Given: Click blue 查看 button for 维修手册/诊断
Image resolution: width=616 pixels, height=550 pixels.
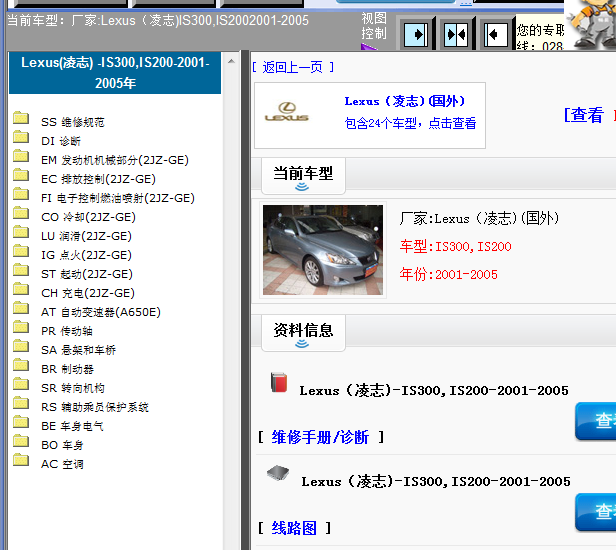Looking at the screenshot, I should (x=596, y=421).
